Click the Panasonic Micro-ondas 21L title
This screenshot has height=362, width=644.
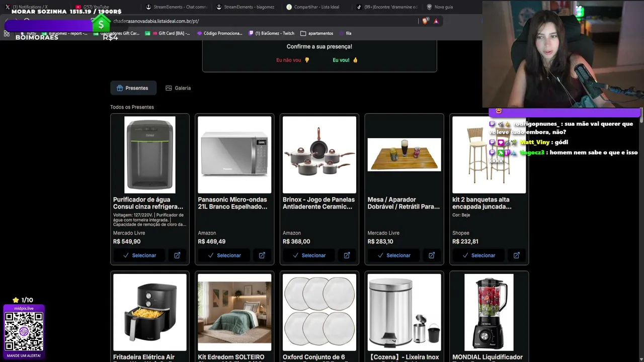click(233, 203)
